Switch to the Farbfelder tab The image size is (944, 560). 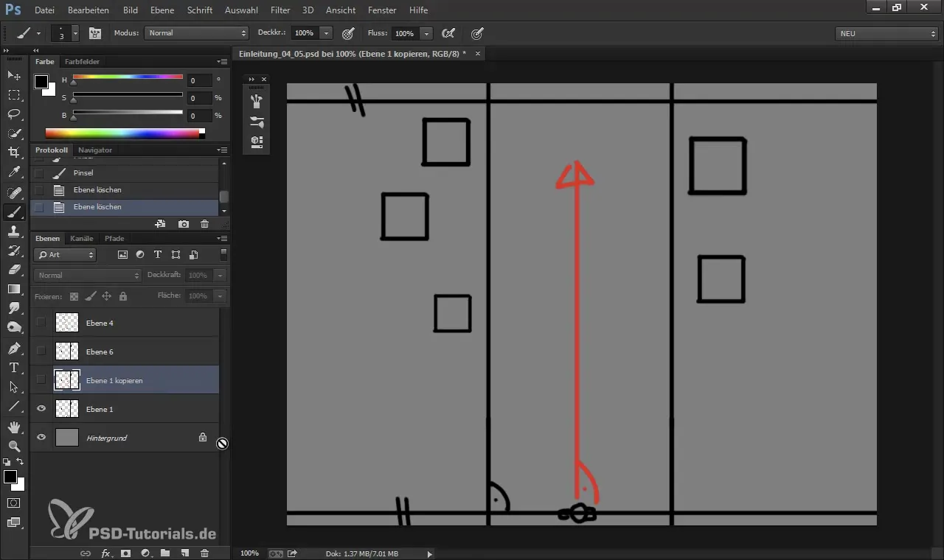pyautogui.click(x=82, y=62)
